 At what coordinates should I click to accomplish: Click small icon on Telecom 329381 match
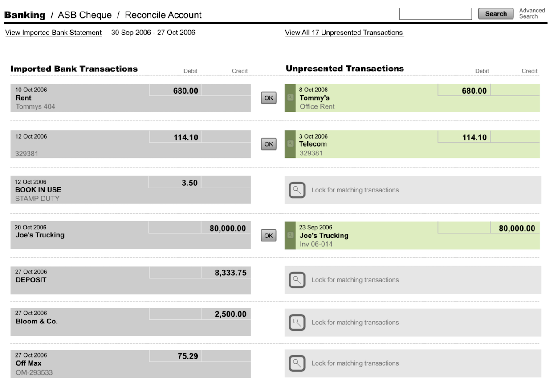tap(290, 143)
